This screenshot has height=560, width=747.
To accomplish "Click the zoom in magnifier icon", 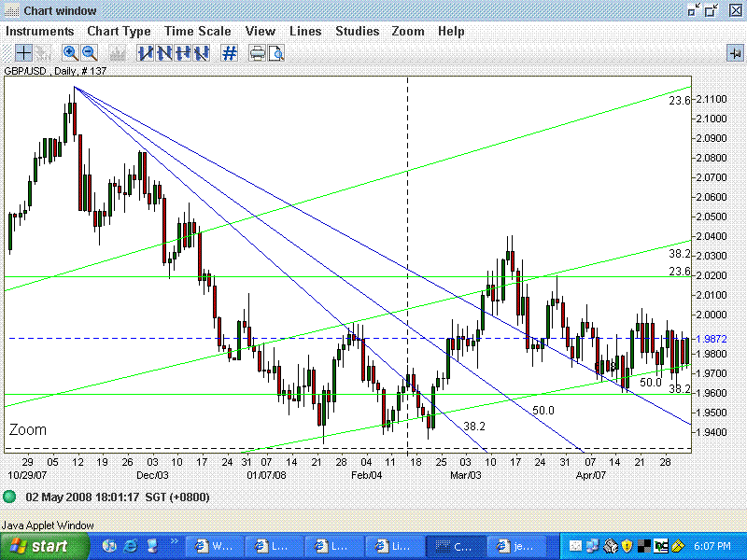I will click(70, 53).
